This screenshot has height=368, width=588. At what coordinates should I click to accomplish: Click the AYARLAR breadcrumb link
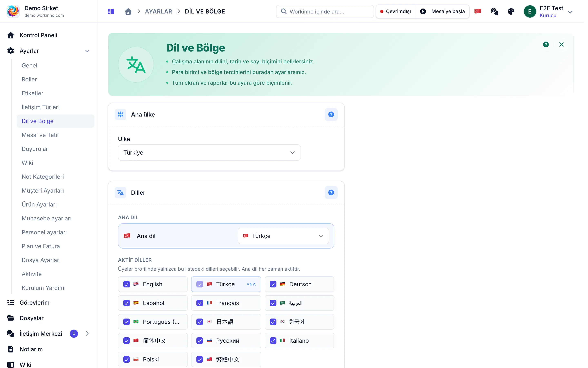tap(158, 11)
